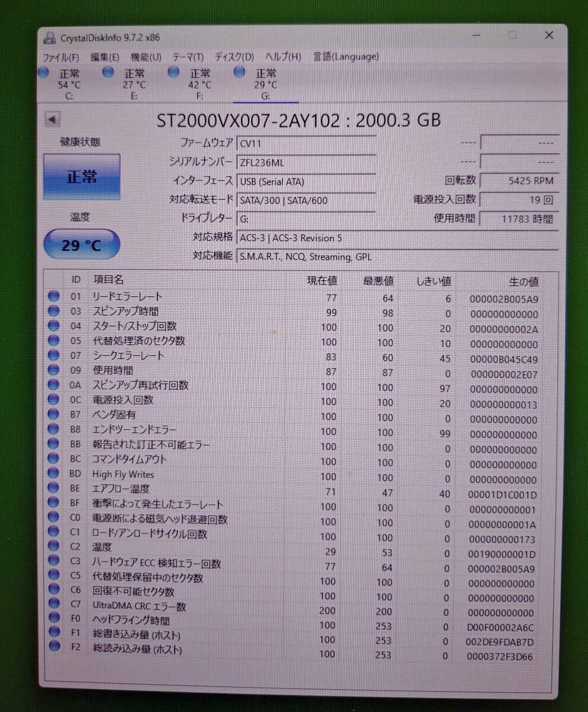Click the 項目名 column header
This screenshot has height=712, width=588.
point(108,279)
